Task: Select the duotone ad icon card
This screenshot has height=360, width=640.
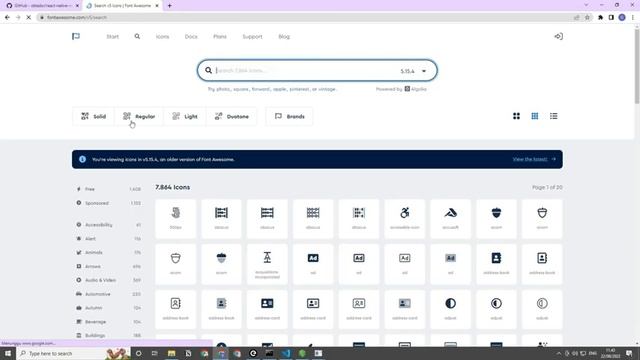Action: [x=451, y=264]
